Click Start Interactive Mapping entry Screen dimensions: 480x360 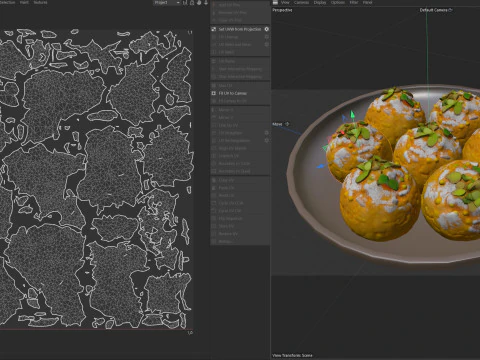[240, 69]
